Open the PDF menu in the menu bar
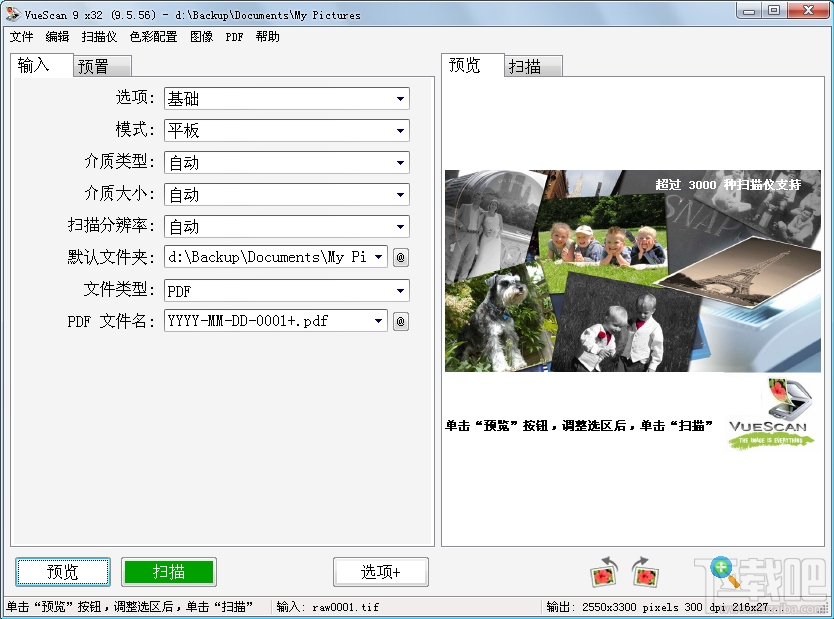This screenshot has height=619, width=834. coord(233,37)
